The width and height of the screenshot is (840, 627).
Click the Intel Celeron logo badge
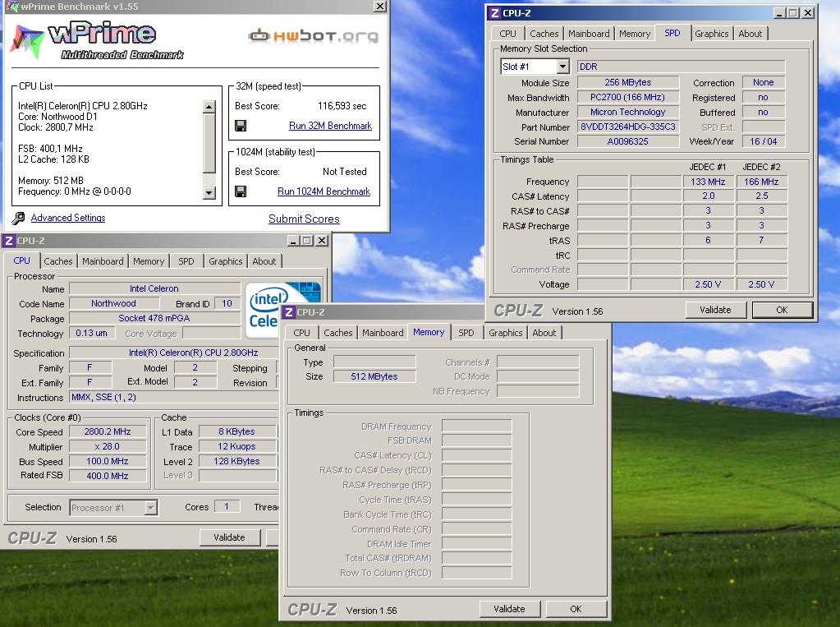click(282, 311)
